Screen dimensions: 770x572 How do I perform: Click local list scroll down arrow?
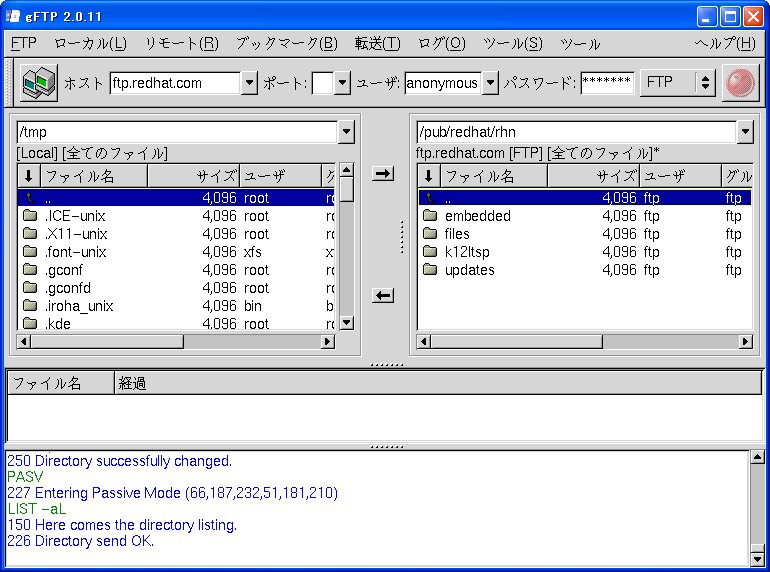[x=347, y=323]
